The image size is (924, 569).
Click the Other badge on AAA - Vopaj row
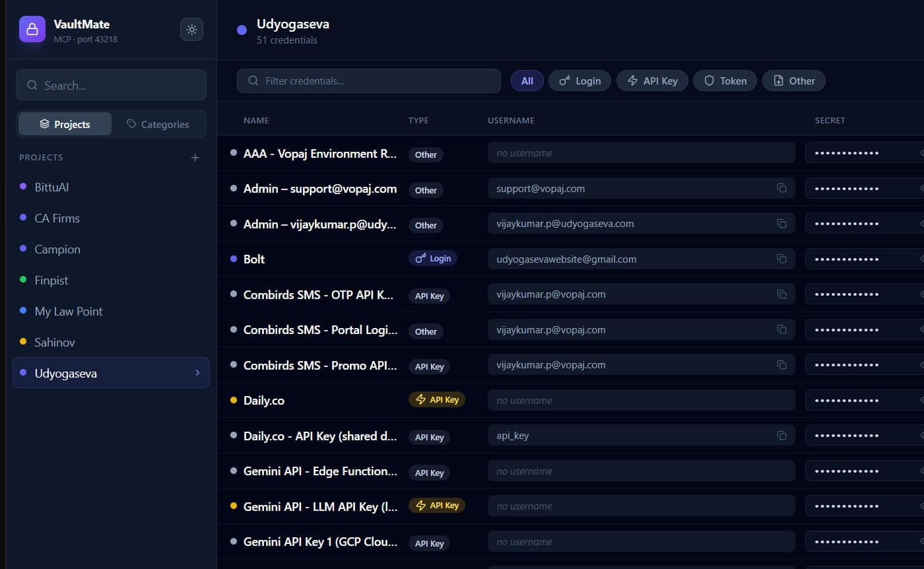[426, 154]
